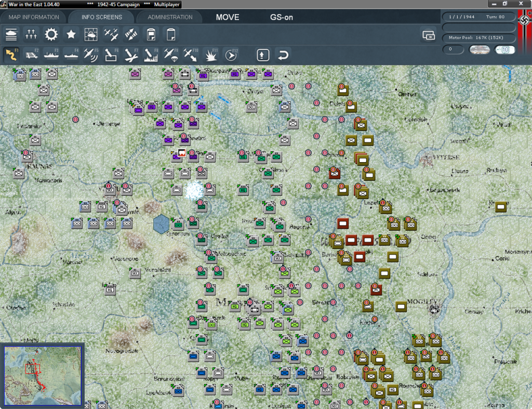The width and height of the screenshot is (532, 409).
Task: Select F1 Move mode
Action: point(11,55)
